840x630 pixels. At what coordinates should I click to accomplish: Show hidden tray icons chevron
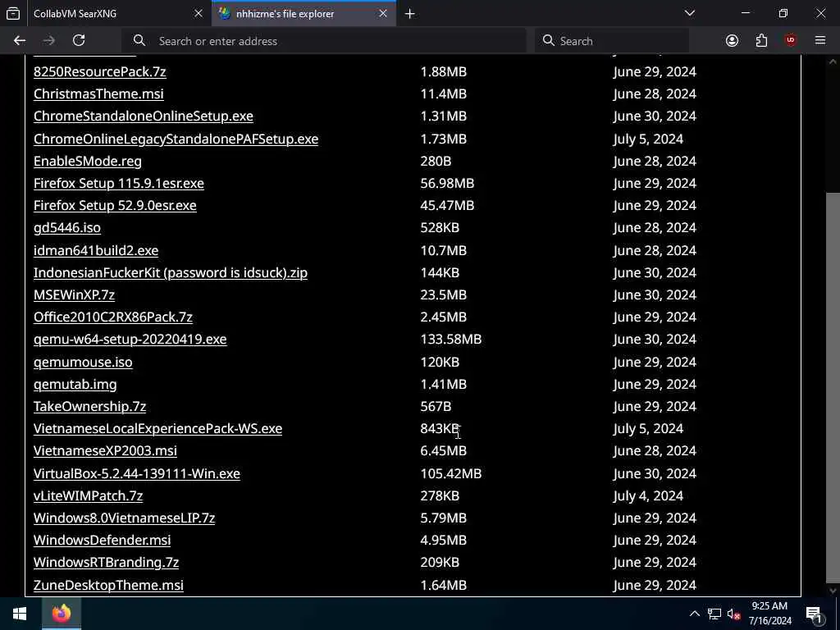tap(694, 614)
